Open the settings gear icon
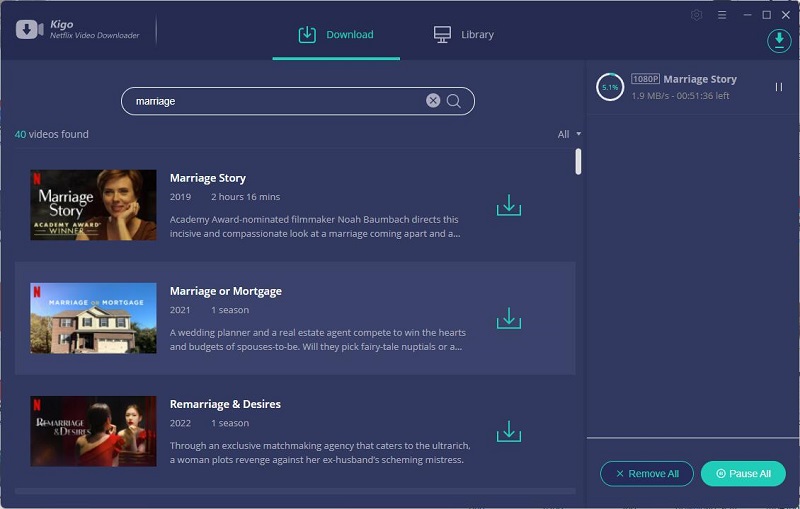Screen dimensions: 800x509 [696, 15]
